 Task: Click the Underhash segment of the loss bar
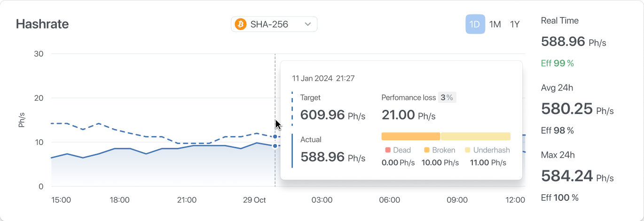[x=475, y=137]
